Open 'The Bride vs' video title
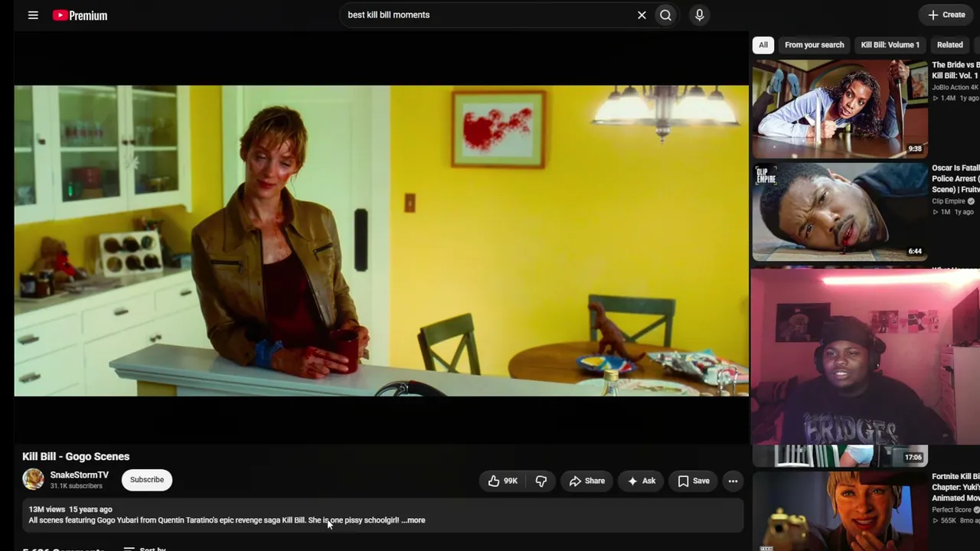This screenshot has width=980, height=551. point(955,70)
